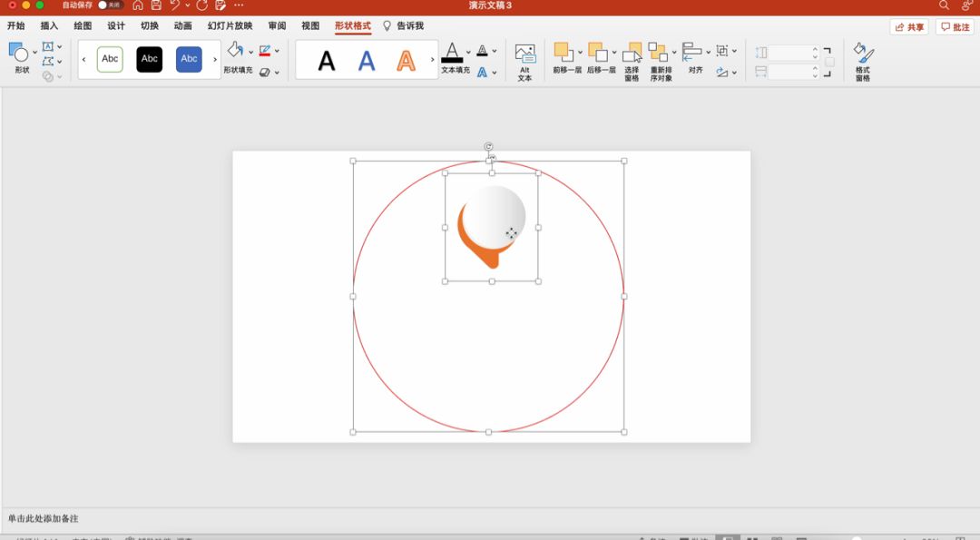The height and width of the screenshot is (540, 980).
Task: Expand the shape outline dropdown arrow
Action: coord(277,51)
